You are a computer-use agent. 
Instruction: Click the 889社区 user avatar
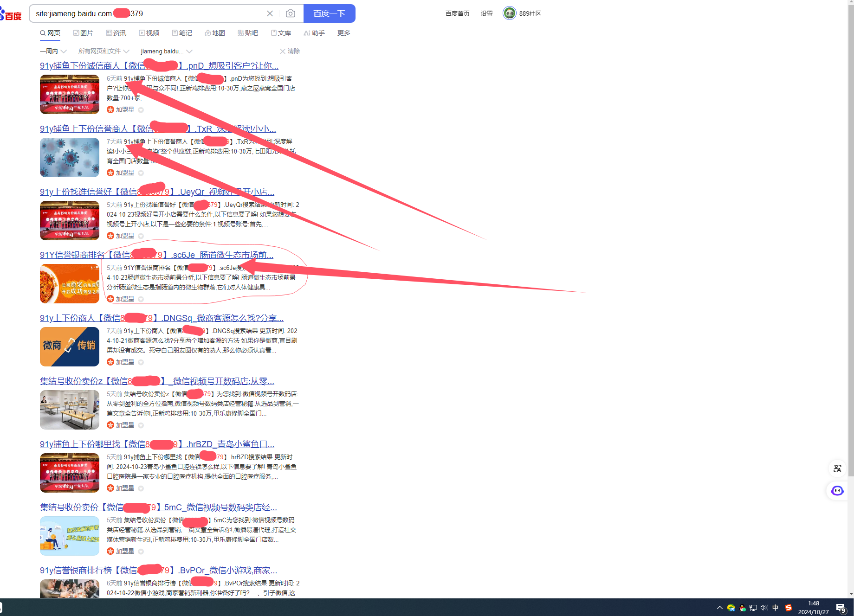pyautogui.click(x=509, y=13)
